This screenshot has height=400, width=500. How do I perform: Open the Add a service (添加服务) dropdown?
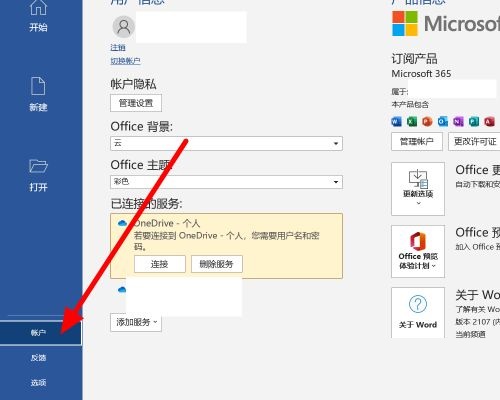[x=136, y=322]
